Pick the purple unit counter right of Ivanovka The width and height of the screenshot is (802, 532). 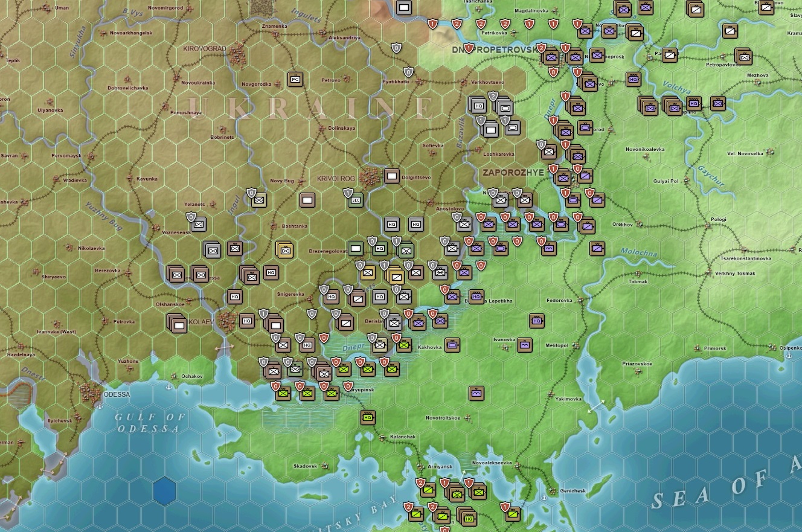pyautogui.click(x=525, y=345)
